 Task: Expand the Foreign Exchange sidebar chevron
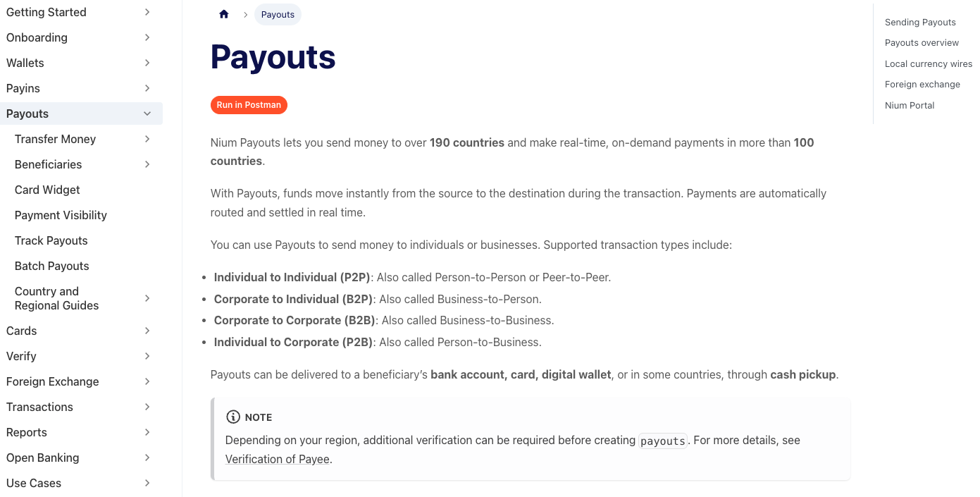147,381
